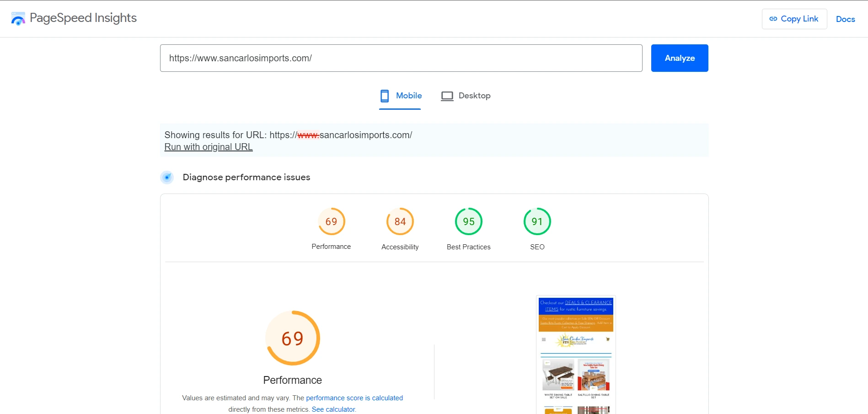This screenshot has width=868, height=414.
Task: Jump to Best Practices score 95 gauge
Action: pos(469,221)
